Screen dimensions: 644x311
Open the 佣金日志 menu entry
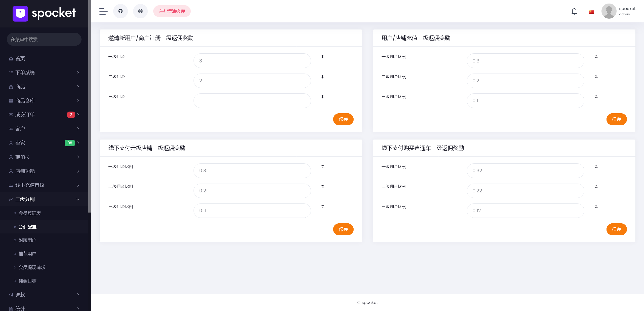coord(27,281)
